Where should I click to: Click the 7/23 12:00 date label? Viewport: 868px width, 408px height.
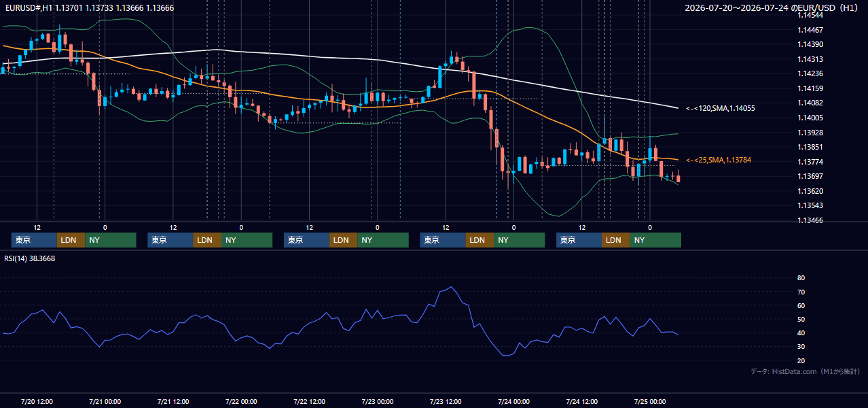tap(446, 401)
